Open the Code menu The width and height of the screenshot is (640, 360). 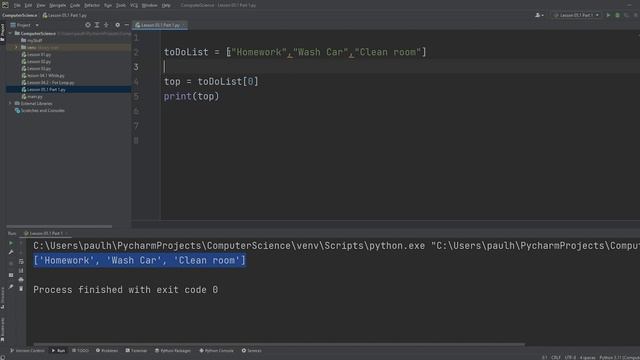[75, 5]
